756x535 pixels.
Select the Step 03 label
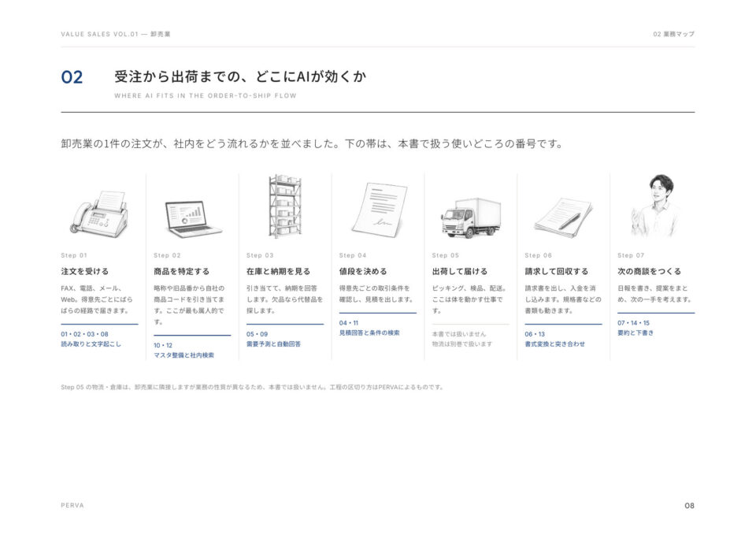pos(259,255)
